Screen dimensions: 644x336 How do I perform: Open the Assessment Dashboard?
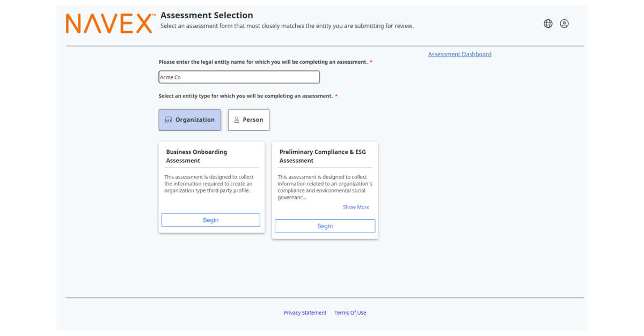459,54
